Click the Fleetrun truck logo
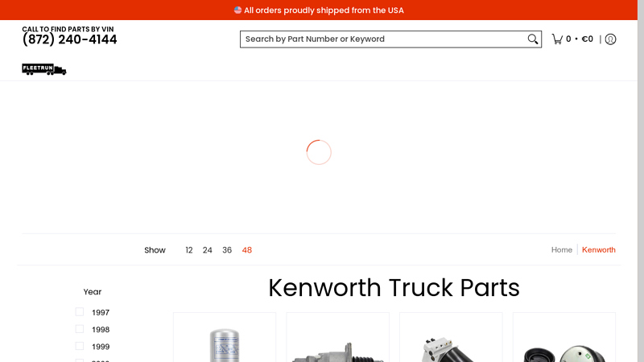The image size is (644, 362). click(x=44, y=69)
